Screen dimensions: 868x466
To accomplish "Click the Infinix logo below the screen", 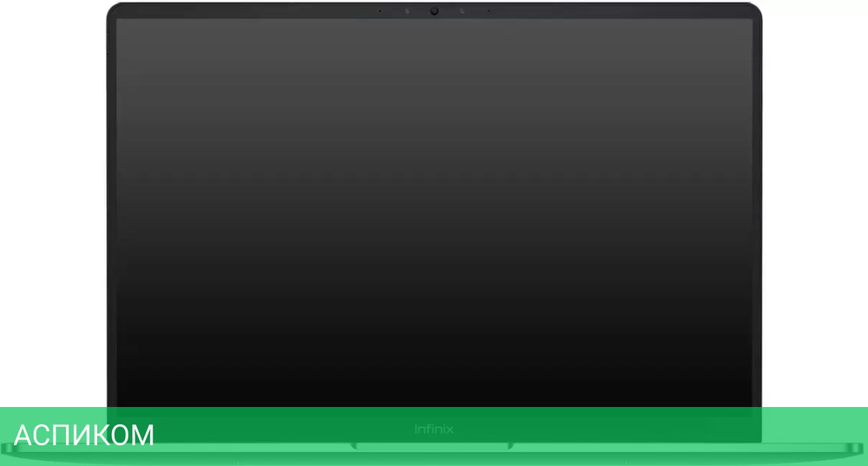I will [x=434, y=429].
